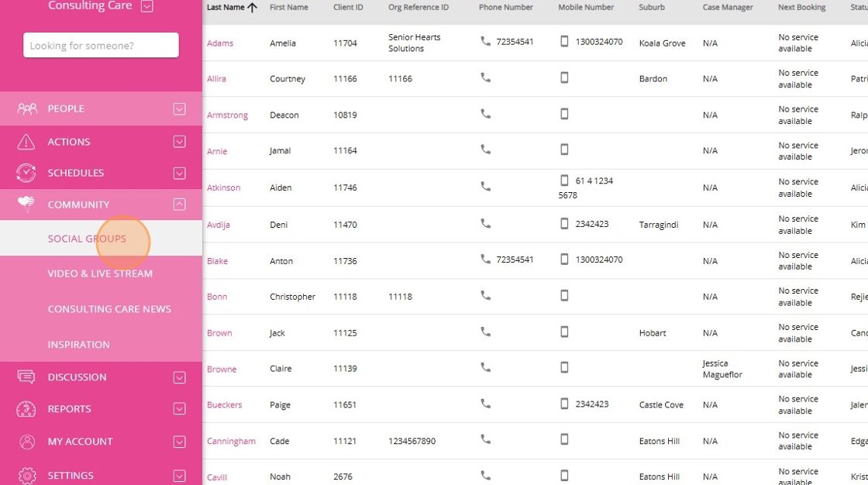The image size is (868, 485).
Task: Click phone icon in Avdija row
Action: (485, 223)
